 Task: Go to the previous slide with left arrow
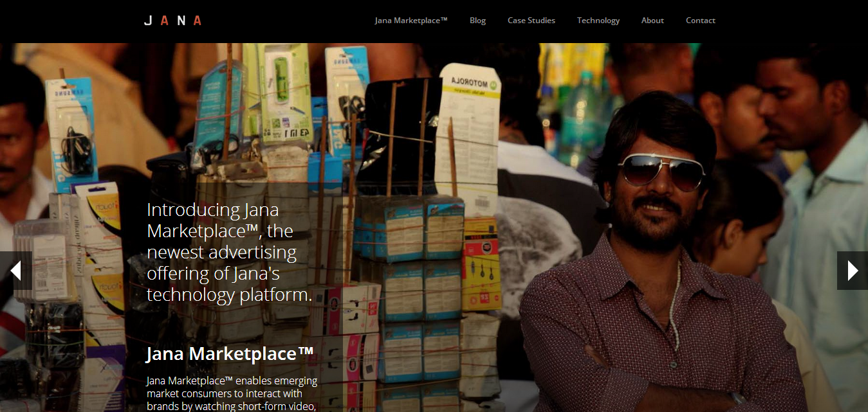16,271
